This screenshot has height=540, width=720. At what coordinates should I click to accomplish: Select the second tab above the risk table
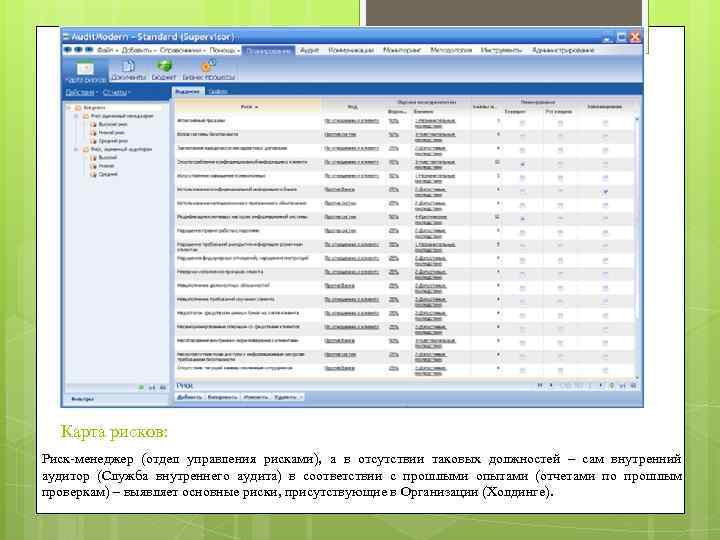[218, 92]
